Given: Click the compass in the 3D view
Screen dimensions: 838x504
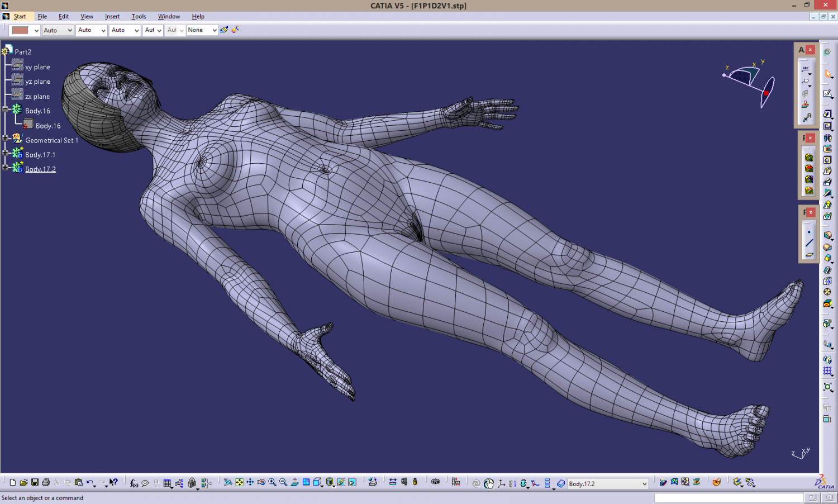Looking at the screenshot, I should point(750,83).
